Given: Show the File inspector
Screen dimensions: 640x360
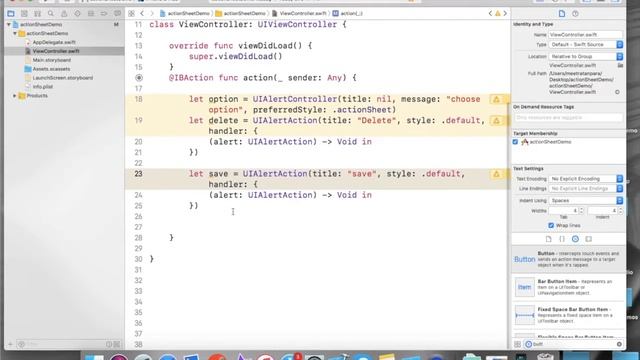Looking at the screenshot, I should (x=562, y=13).
